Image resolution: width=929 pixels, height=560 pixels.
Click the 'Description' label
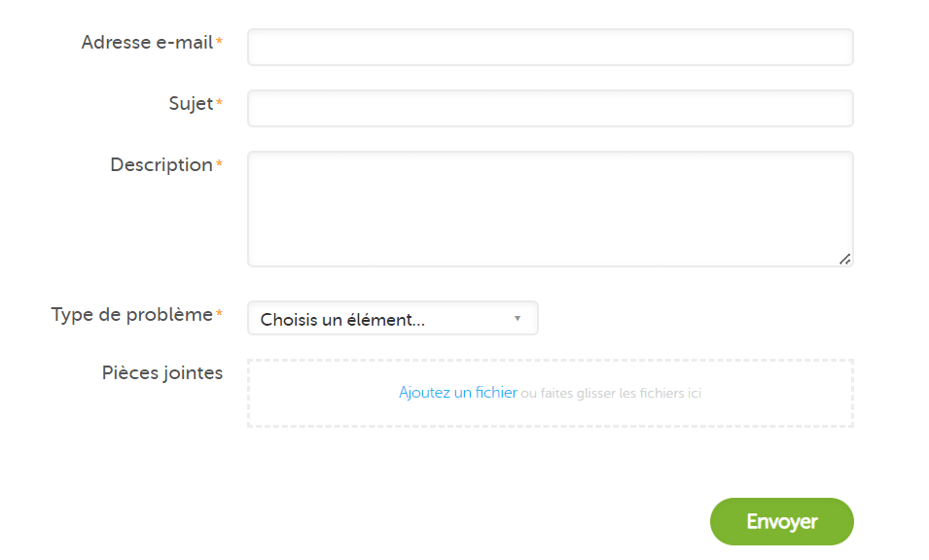coord(160,165)
